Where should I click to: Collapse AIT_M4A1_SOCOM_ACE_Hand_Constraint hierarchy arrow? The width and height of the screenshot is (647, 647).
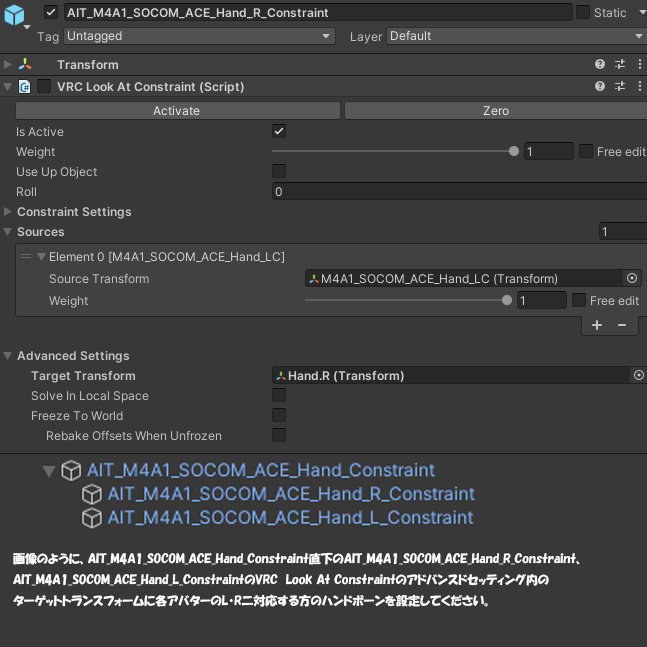coord(49,471)
